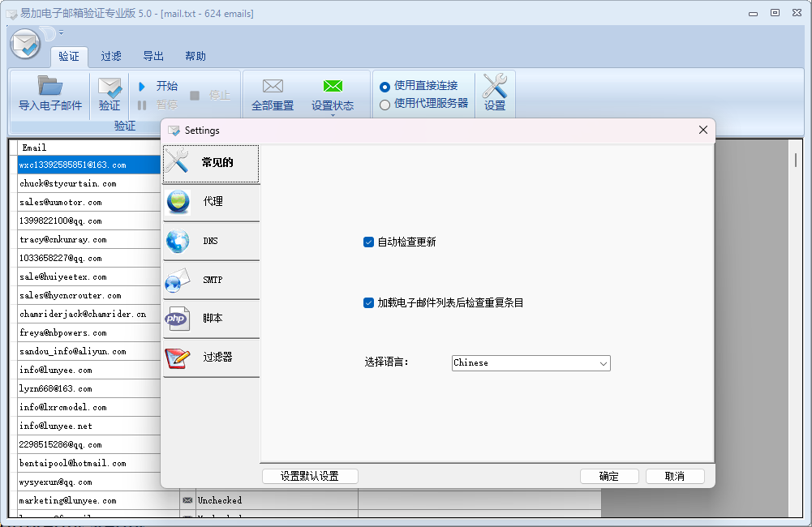Select row lyzn668@163.com
This screenshot has width=812, height=527.
tap(89, 389)
